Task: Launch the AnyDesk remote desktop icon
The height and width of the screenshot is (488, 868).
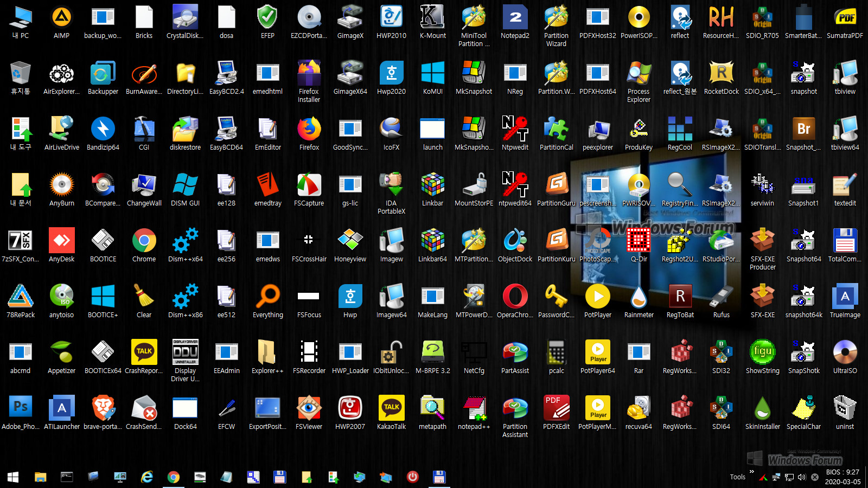Action: click(x=61, y=246)
